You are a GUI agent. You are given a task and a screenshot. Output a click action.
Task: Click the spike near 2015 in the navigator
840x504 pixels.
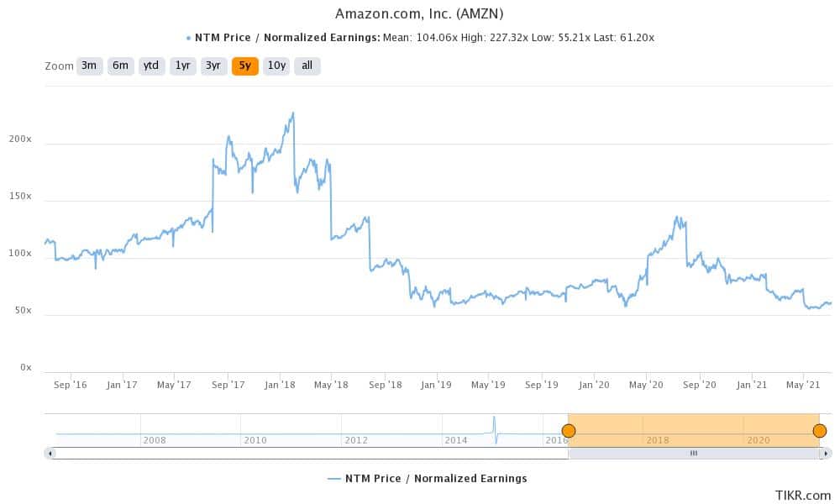[x=494, y=424]
